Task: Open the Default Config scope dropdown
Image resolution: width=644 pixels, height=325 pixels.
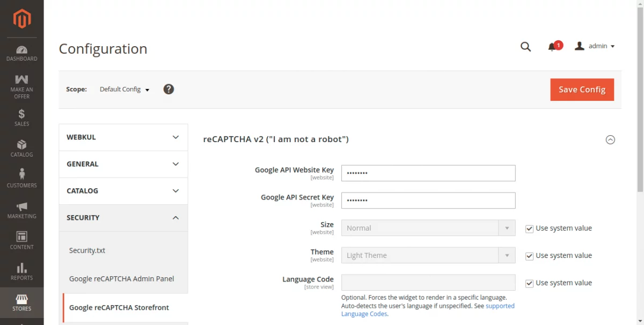Action: click(x=125, y=90)
